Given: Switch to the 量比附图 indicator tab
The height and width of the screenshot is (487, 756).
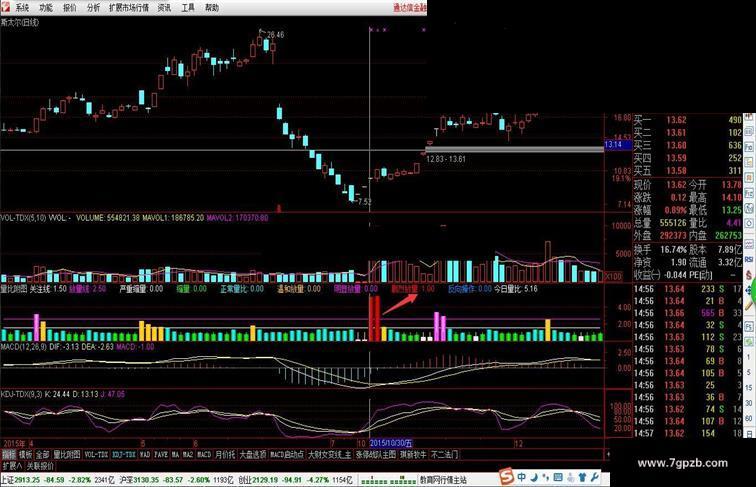Looking at the screenshot, I should point(67,454).
